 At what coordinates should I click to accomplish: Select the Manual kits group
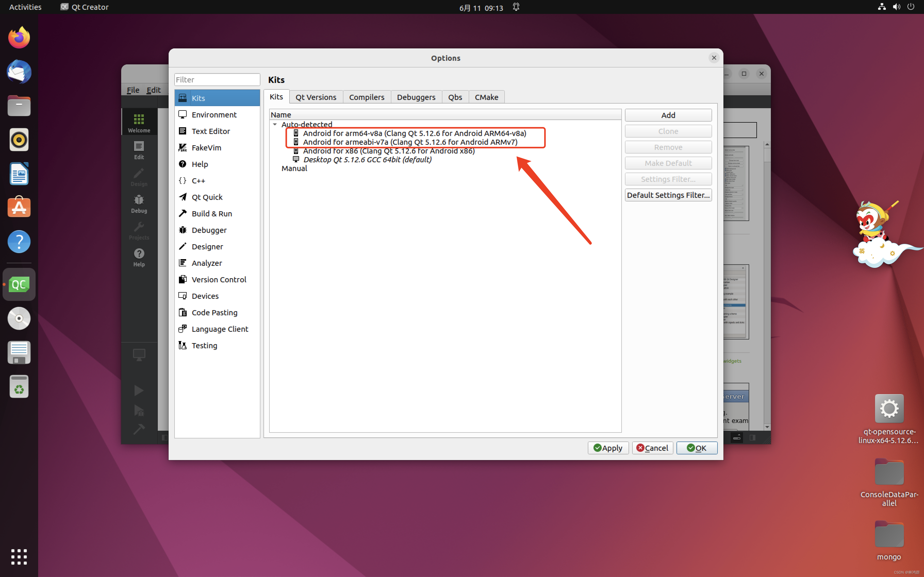click(294, 169)
